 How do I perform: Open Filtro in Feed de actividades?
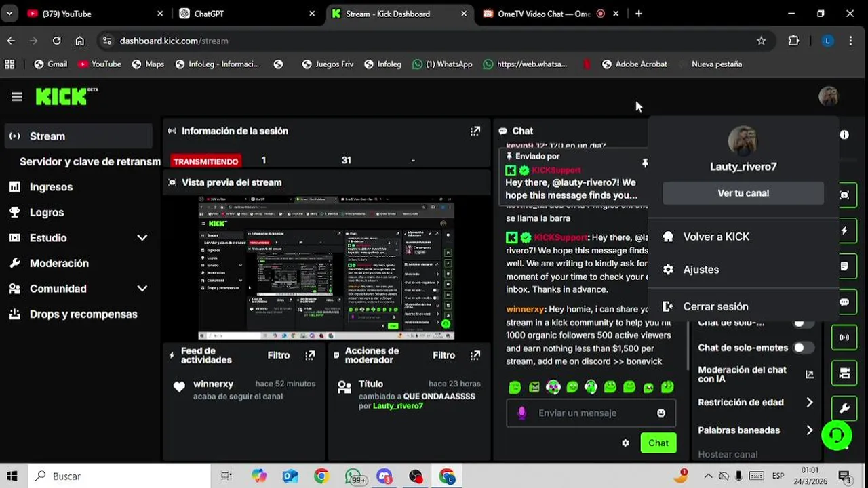(278, 355)
